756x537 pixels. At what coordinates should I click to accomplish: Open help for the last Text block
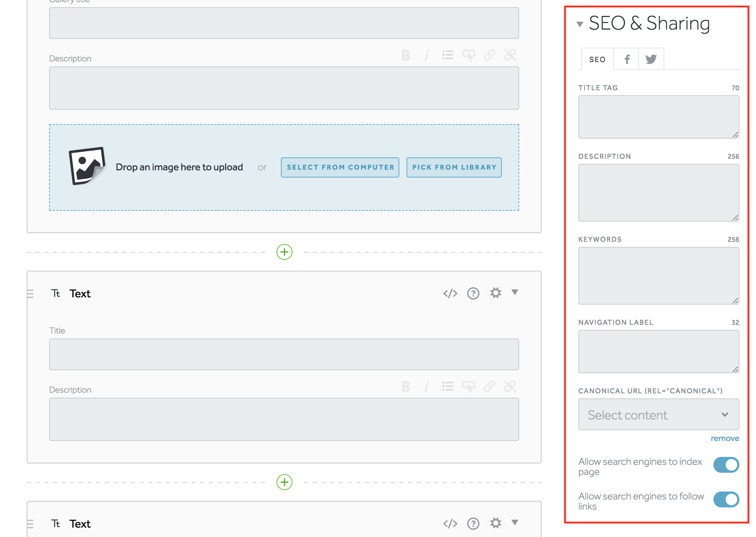pos(473,524)
